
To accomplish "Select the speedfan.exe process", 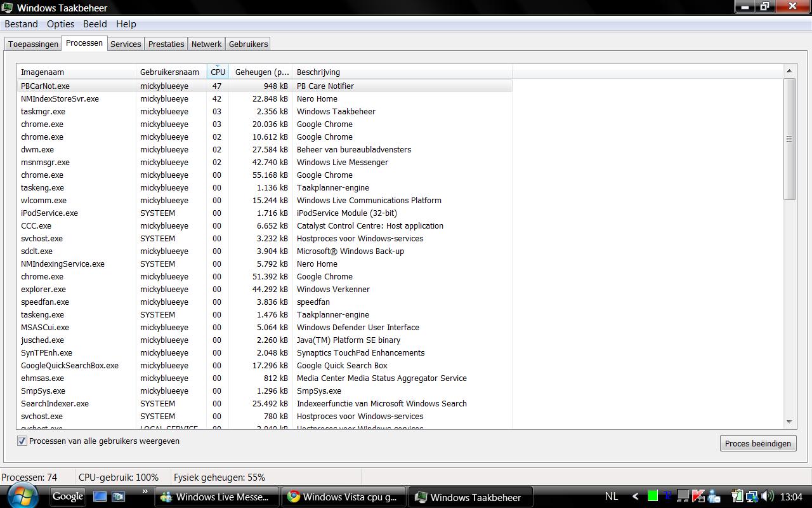I will pos(265,302).
